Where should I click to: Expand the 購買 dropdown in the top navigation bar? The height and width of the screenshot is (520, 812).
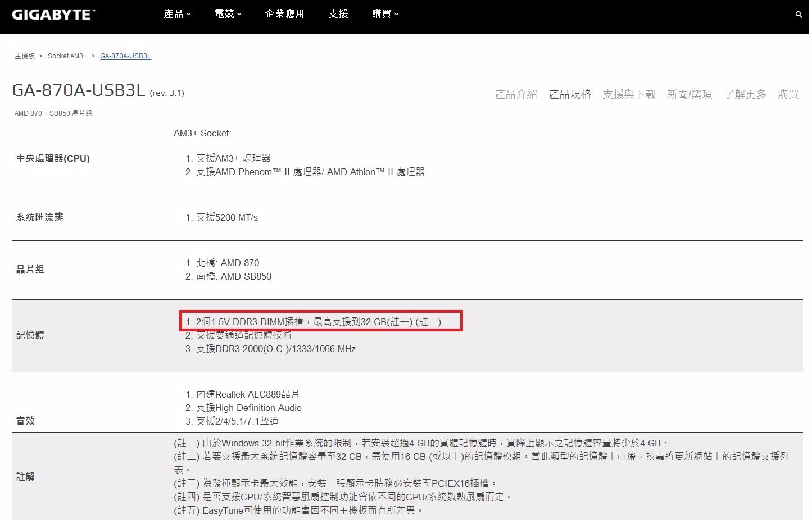(385, 14)
